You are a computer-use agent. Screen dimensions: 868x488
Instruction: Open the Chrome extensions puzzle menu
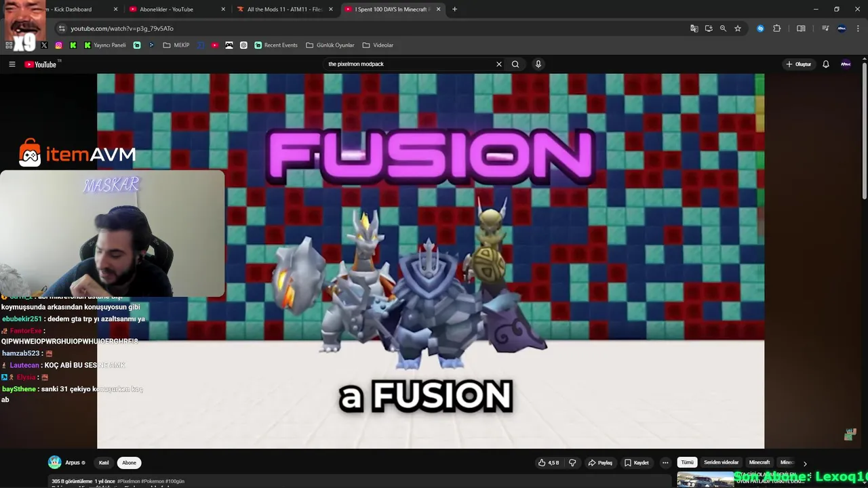click(777, 28)
